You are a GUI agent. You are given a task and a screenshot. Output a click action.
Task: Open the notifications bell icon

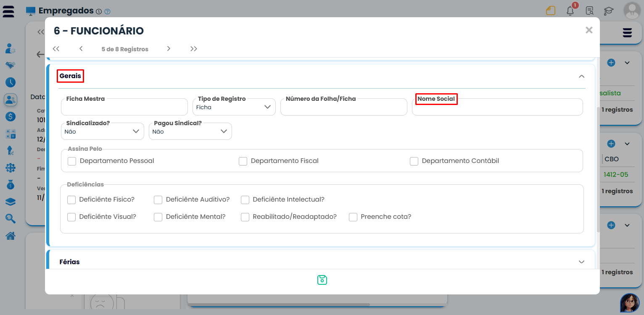(x=570, y=11)
